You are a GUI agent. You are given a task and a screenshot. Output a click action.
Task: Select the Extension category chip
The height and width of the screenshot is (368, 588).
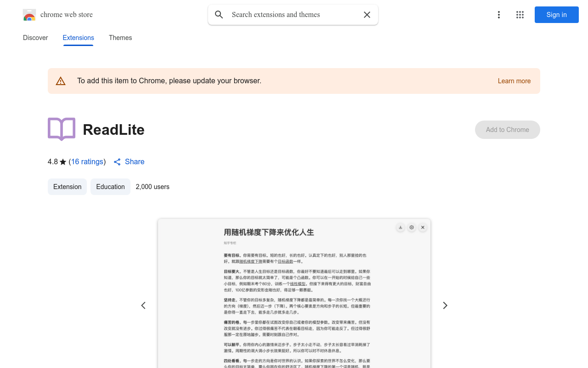click(67, 187)
